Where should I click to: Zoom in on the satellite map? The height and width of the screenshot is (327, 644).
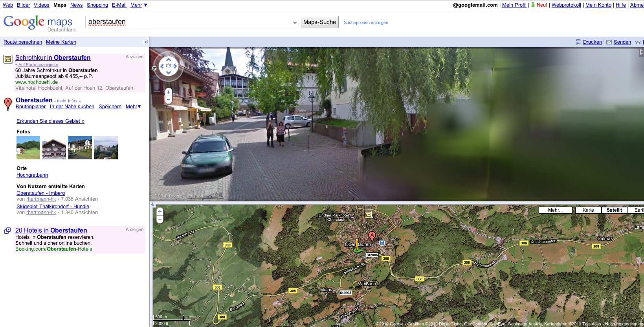[160, 212]
